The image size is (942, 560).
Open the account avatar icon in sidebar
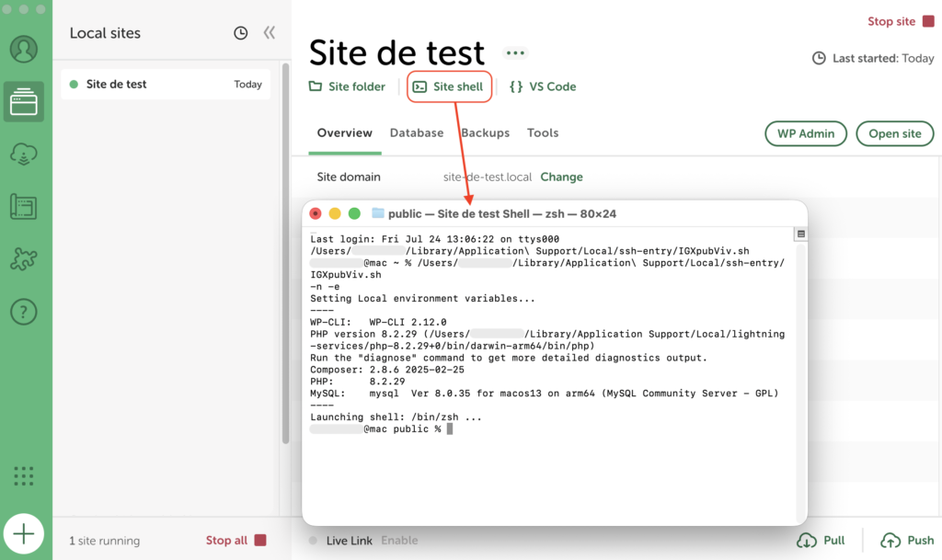[23, 50]
